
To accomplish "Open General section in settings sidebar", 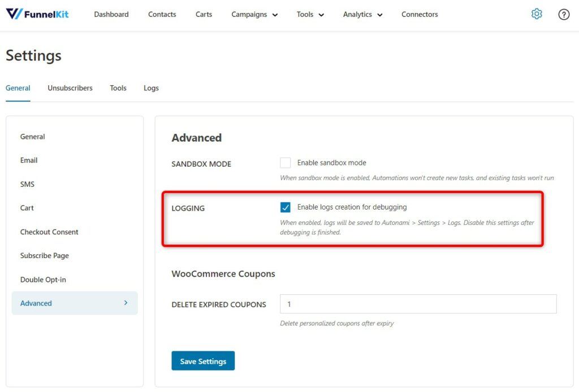I will [32, 137].
